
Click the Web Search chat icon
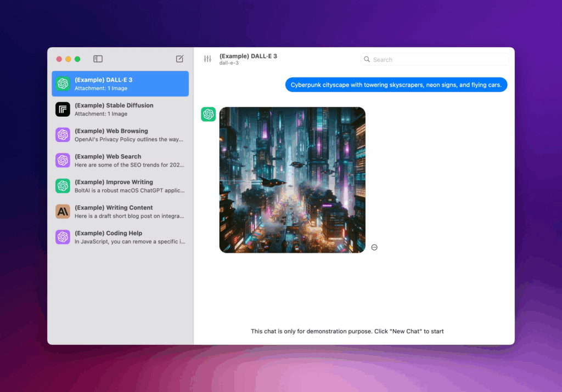[x=63, y=161]
